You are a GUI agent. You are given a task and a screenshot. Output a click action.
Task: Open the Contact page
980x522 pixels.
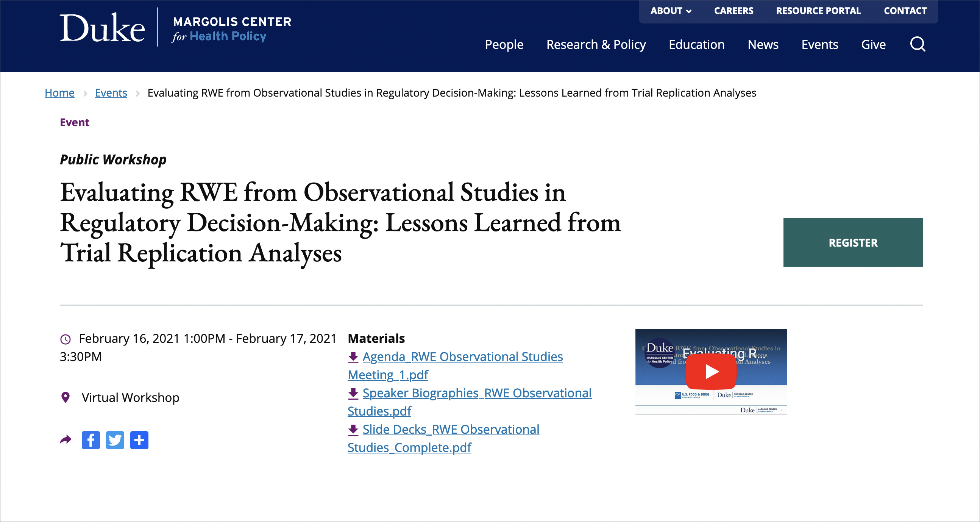(905, 11)
